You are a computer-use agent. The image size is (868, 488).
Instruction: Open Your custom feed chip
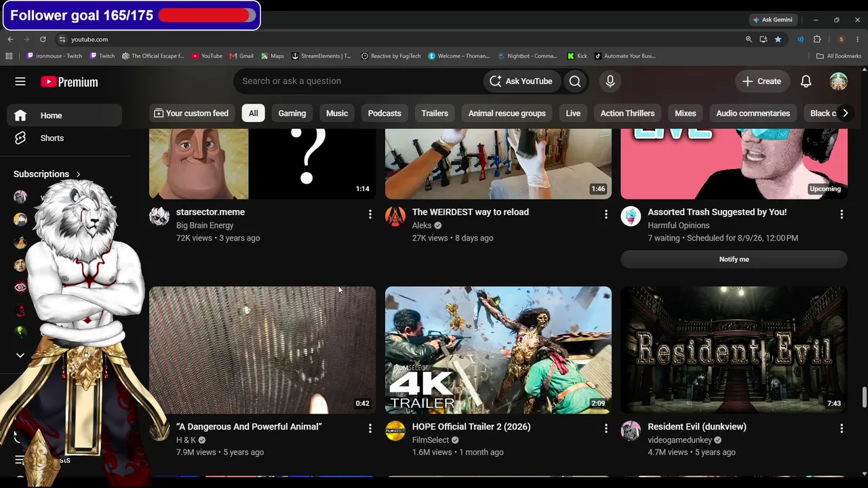click(191, 113)
